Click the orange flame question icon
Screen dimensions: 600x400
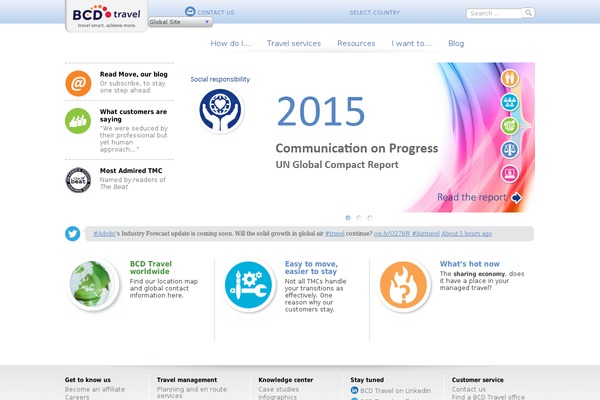coord(403,285)
